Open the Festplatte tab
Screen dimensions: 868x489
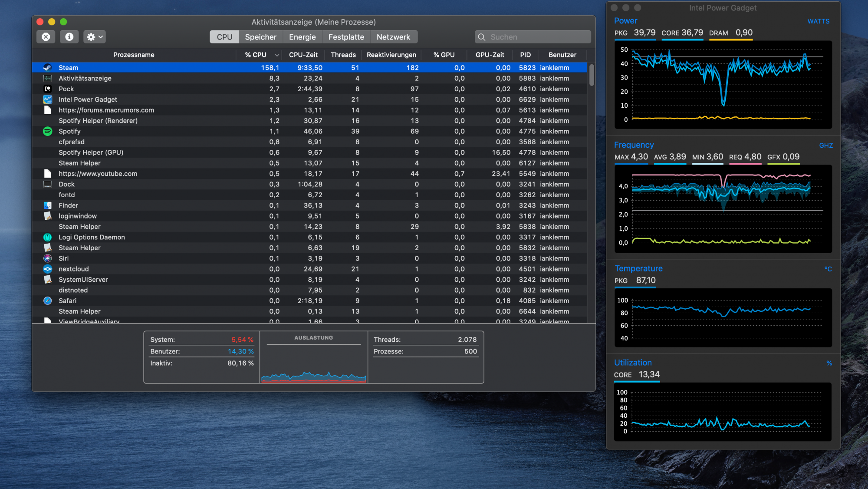point(346,37)
